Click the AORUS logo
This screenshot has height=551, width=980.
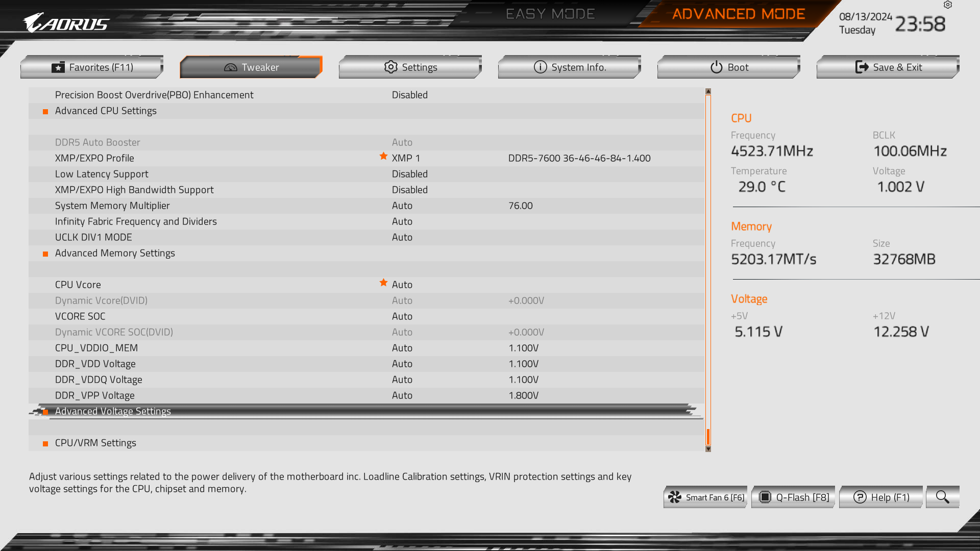[x=66, y=23]
